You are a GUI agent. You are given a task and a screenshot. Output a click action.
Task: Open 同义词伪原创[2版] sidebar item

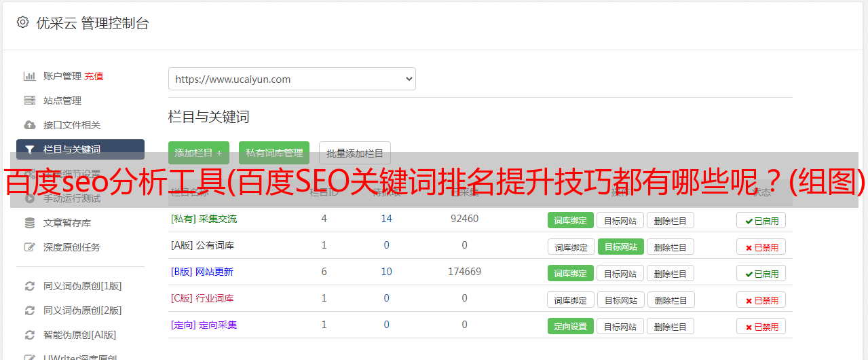[x=83, y=310]
